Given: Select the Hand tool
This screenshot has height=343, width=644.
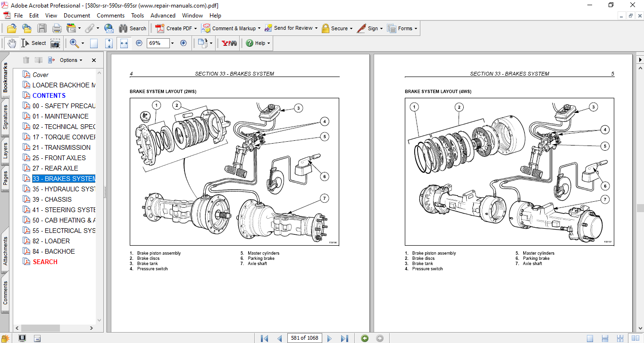Looking at the screenshot, I should pyautogui.click(x=11, y=43).
